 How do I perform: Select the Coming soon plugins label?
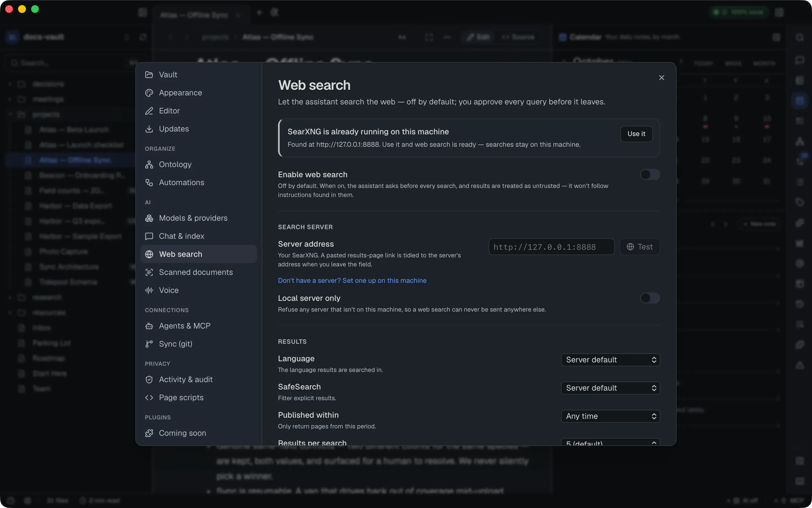(x=182, y=433)
